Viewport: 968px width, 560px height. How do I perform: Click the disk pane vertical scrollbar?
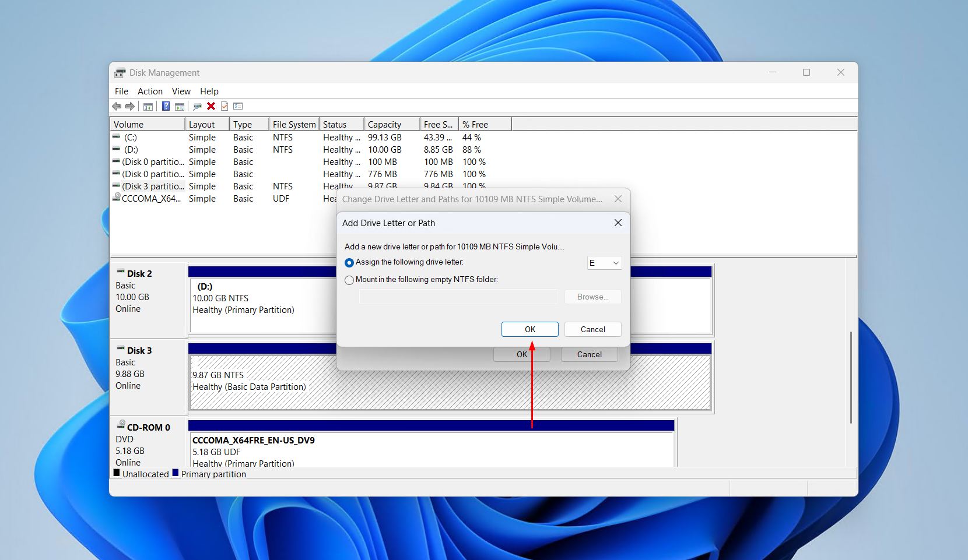click(851, 378)
